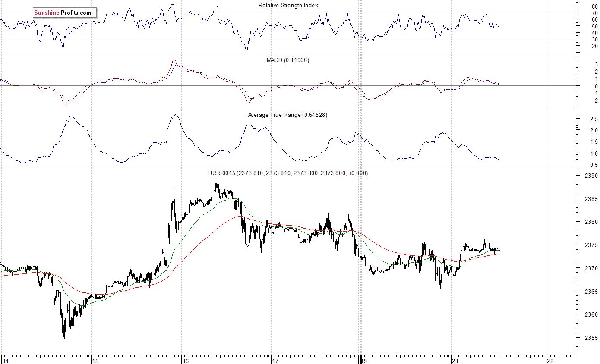Click date label 22 on time axis
The height and width of the screenshot is (364, 600).
(x=550, y=361)
